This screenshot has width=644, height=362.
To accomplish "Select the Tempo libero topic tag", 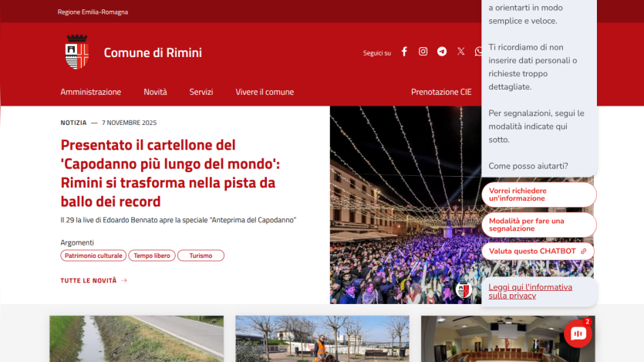I will 152,255.
